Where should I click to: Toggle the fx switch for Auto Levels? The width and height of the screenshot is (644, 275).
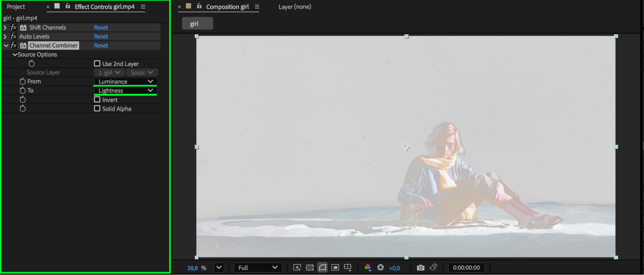point(14,36)
